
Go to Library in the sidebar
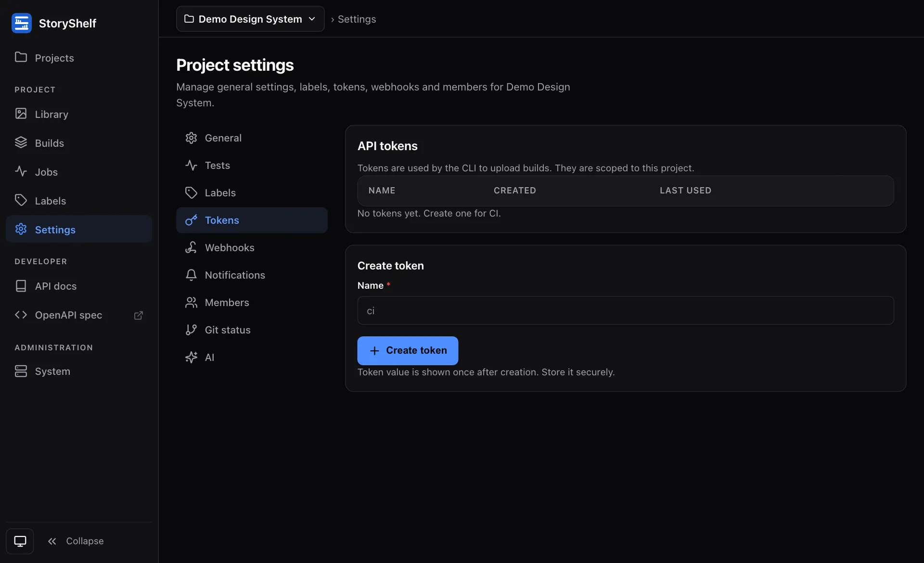[x=79, y=114]
